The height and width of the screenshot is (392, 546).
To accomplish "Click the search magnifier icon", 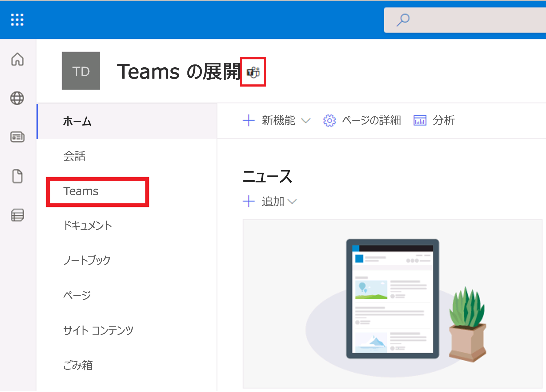I will 403,20.
